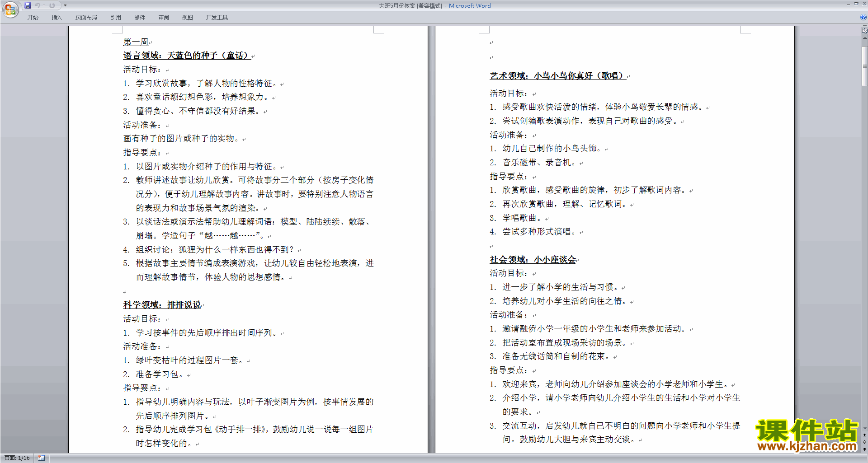Redo the last action
This screenshot has height=463, width=868.
coord(52,5)
